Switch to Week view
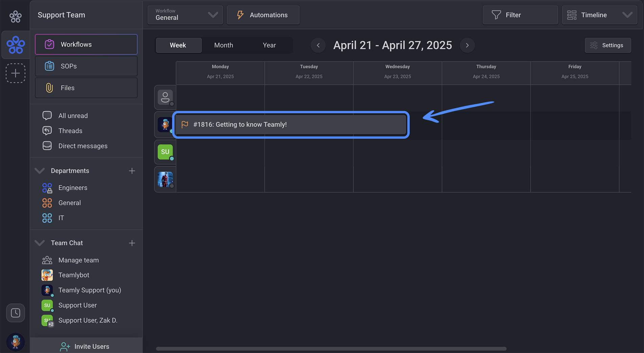The height and width of the screenshot is (353, 644). 178,45
